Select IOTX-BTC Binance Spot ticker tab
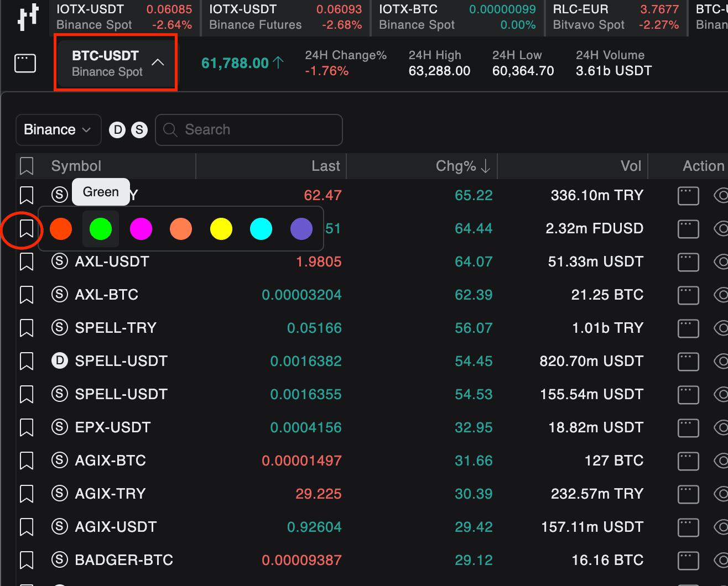The width and height of the screenshot is (728, 586). (x=457, y=17)
